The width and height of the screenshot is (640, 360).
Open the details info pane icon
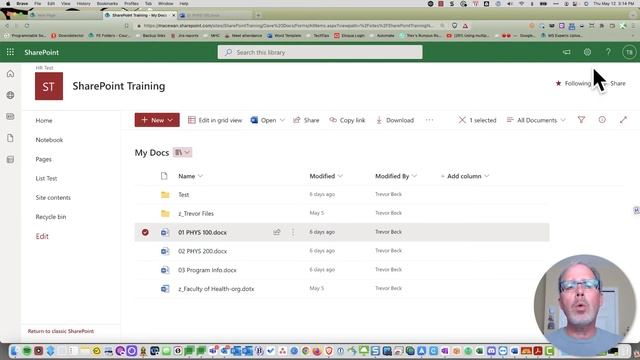[x=602, y=120]
